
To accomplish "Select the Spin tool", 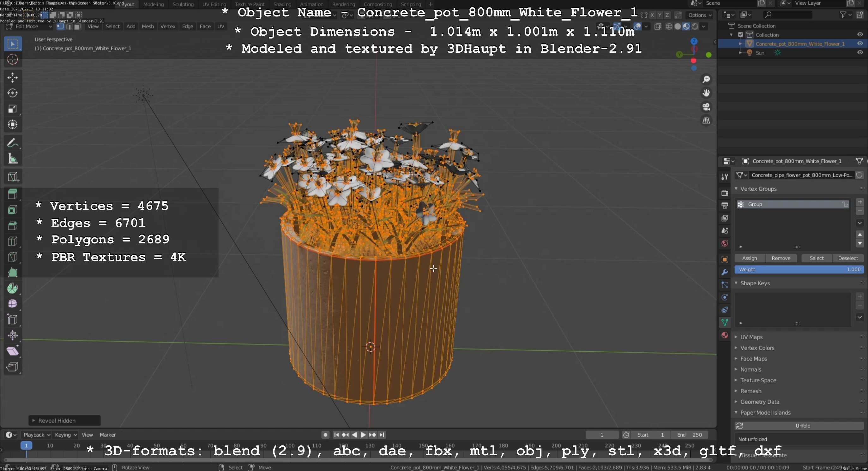I will click(13, 289).
